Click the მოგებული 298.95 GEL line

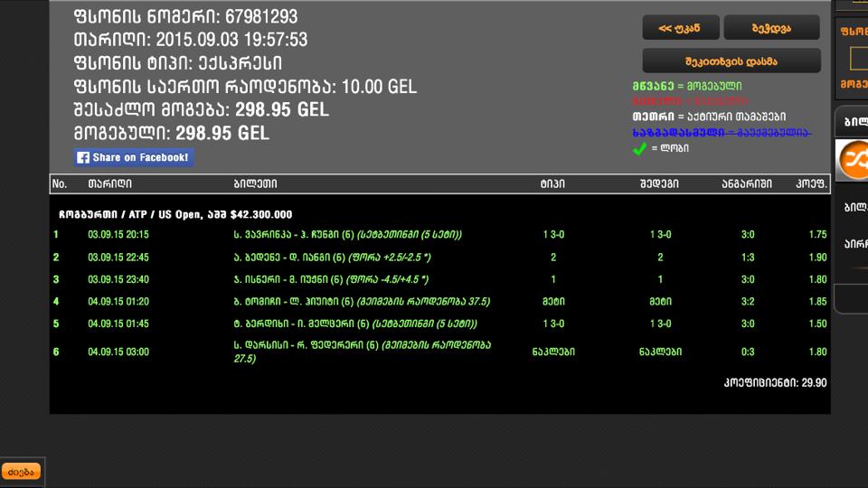tap(172, 134)
